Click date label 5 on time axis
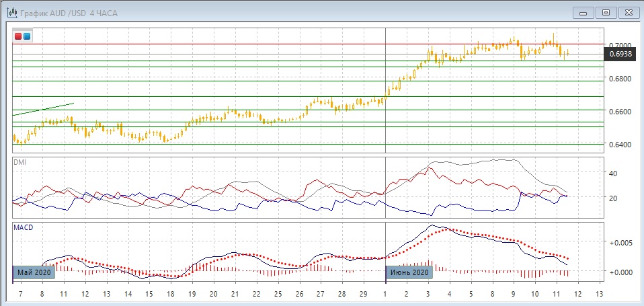 tap(471, 295)
